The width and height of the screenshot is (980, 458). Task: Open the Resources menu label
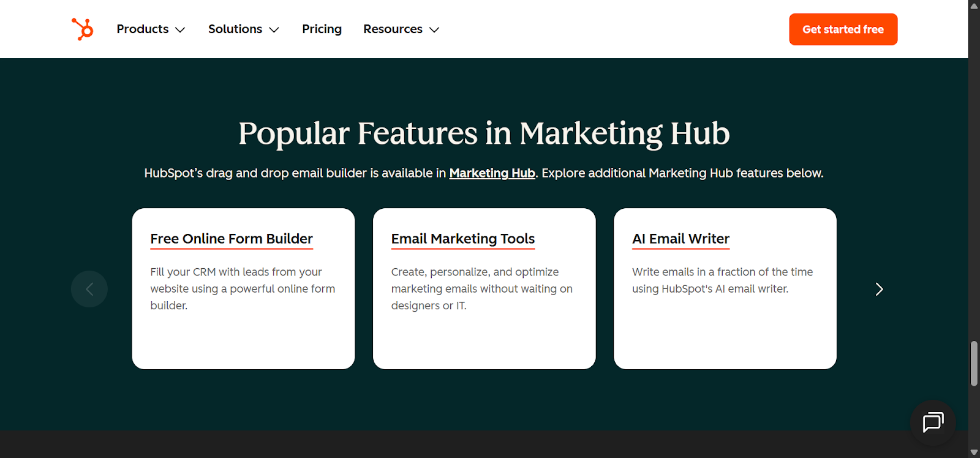tap(393, 29)
